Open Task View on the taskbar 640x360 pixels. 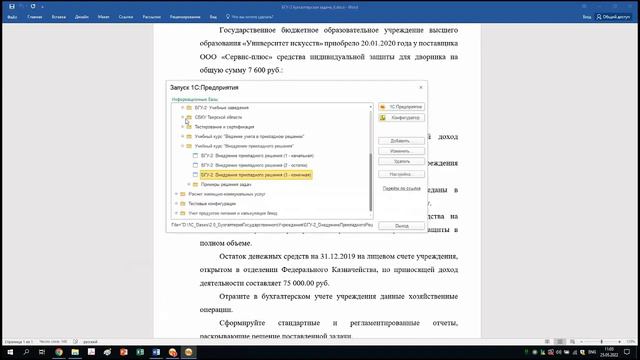click(x=42, y=352)
